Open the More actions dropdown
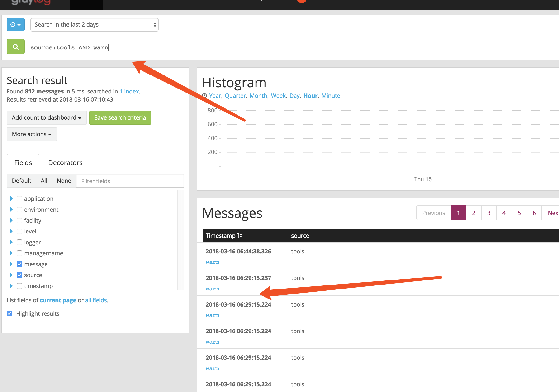 (x=32, y=134)
